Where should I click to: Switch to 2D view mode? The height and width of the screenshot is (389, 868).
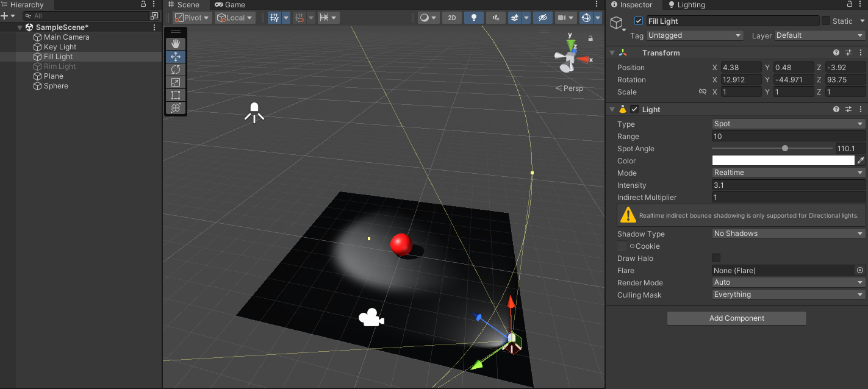452,18
